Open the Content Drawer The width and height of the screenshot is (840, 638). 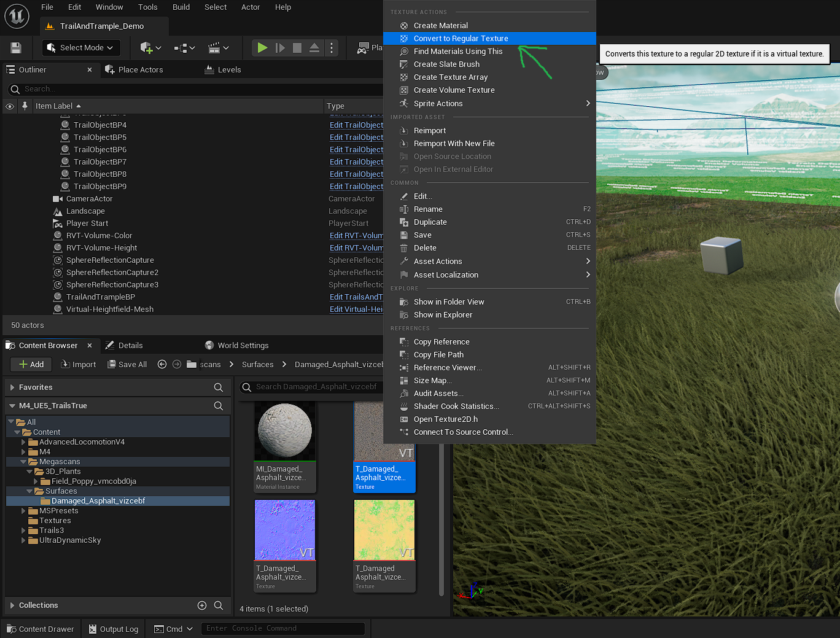40,629
